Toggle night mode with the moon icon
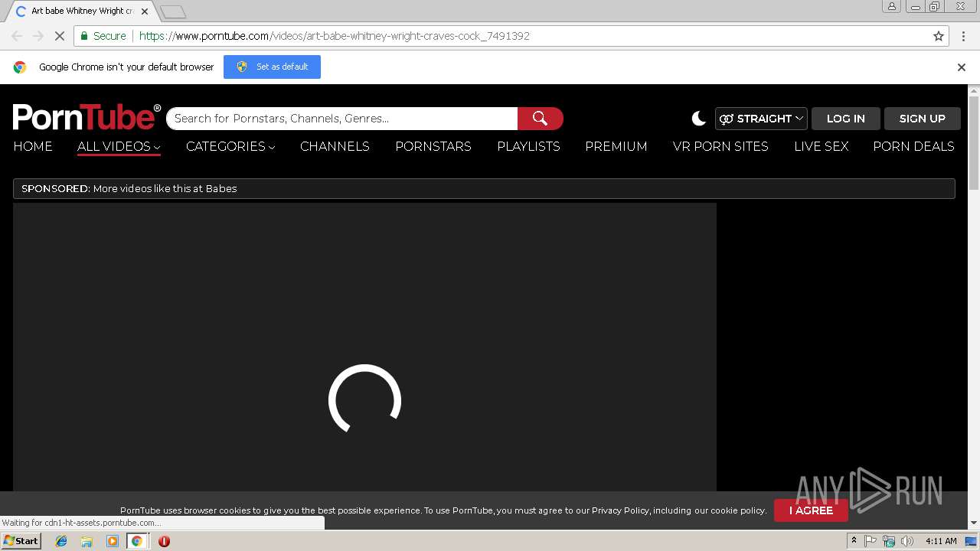980x551 pixels. click(x=698, y=119)
